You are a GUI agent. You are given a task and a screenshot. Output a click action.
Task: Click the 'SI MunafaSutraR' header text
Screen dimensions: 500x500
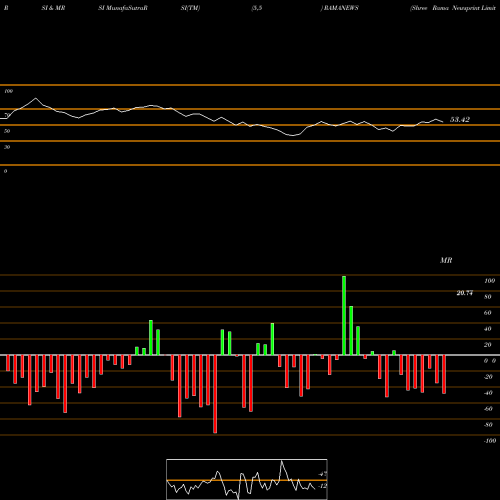(123, 8)
